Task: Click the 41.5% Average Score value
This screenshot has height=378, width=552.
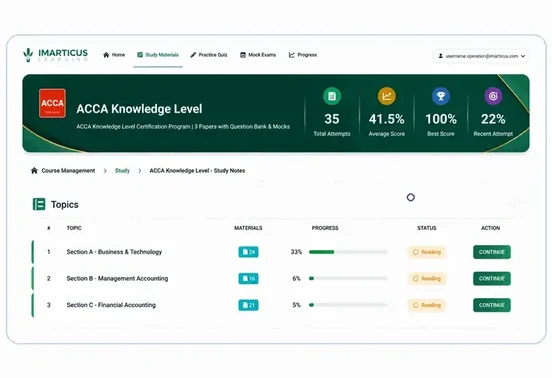Action: click(387, 119)
